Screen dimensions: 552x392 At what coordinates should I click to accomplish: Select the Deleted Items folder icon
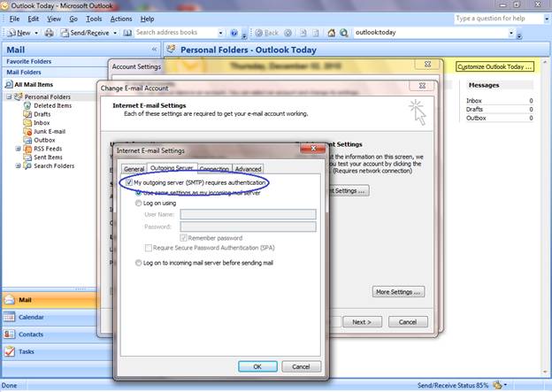point(27,105)
